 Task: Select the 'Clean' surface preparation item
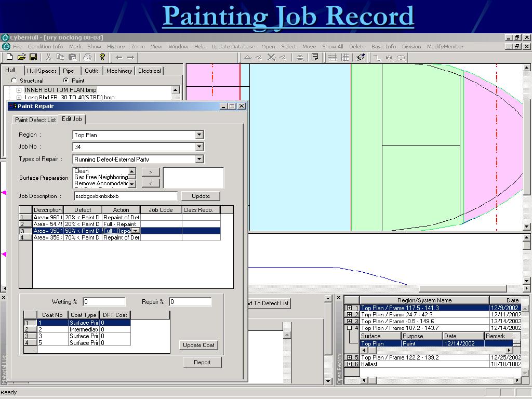coord(82,171)
